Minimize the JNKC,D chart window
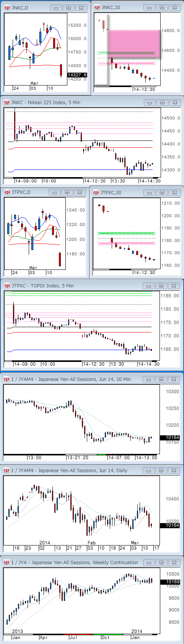The image size is (184, 644). pos(56,8)
